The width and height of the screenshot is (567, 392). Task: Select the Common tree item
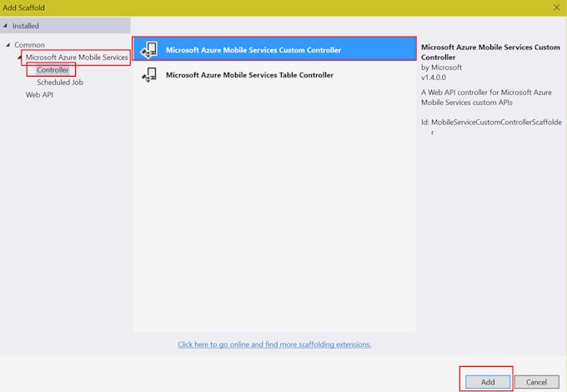[29, 45]
